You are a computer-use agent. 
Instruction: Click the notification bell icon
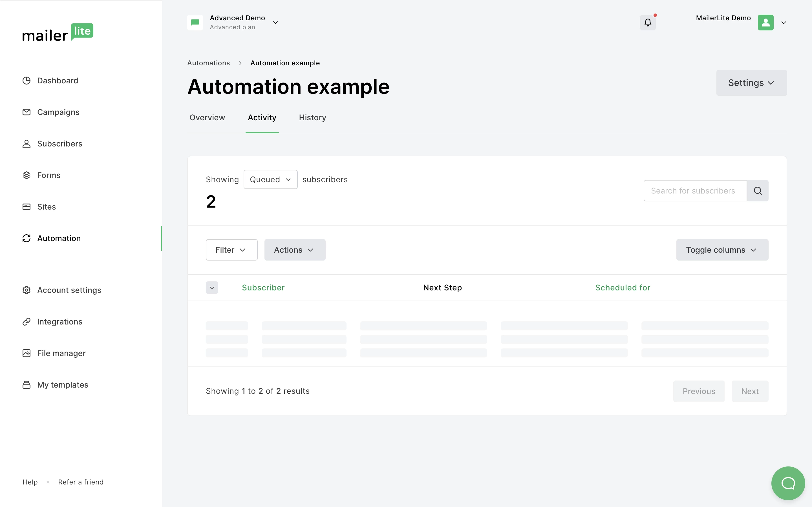648,23
